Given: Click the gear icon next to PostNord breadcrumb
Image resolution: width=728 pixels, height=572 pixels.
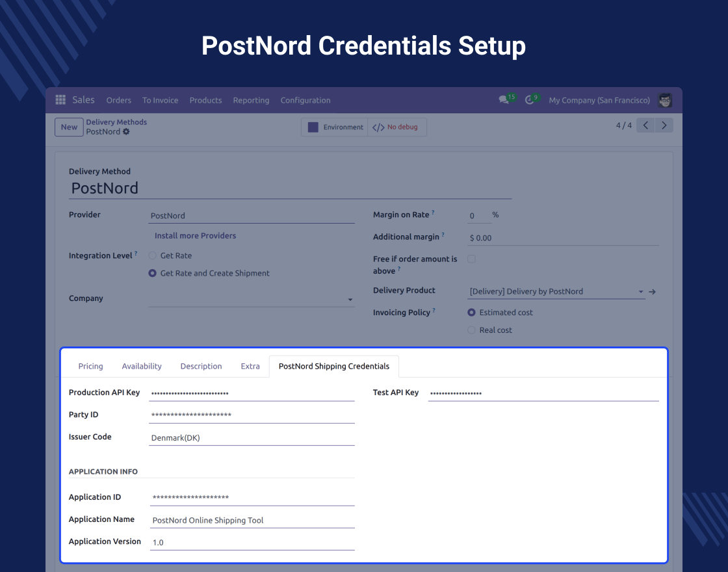Looking at the screenshot, I should [126, 131].
